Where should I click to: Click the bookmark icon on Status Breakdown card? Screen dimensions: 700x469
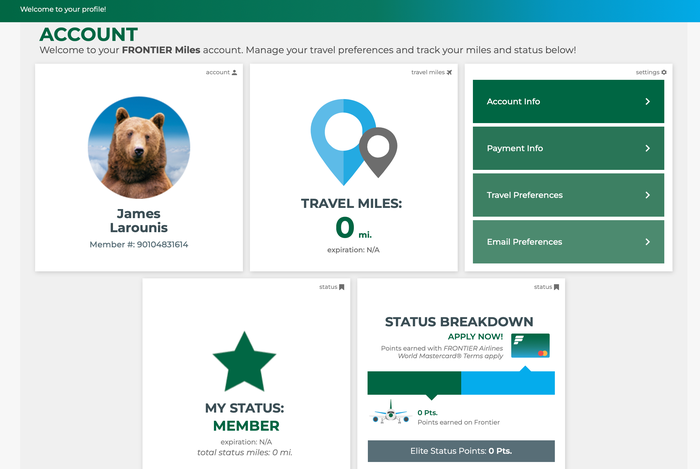[x=556, y=287]
